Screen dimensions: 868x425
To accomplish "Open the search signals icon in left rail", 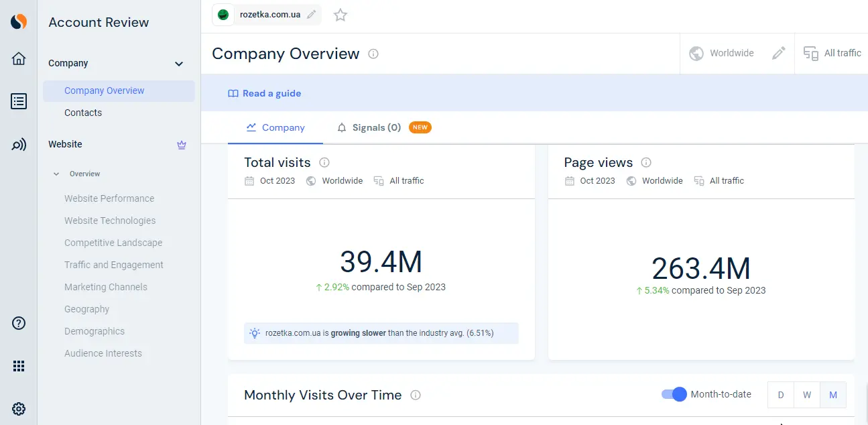I will coord(19,144).
